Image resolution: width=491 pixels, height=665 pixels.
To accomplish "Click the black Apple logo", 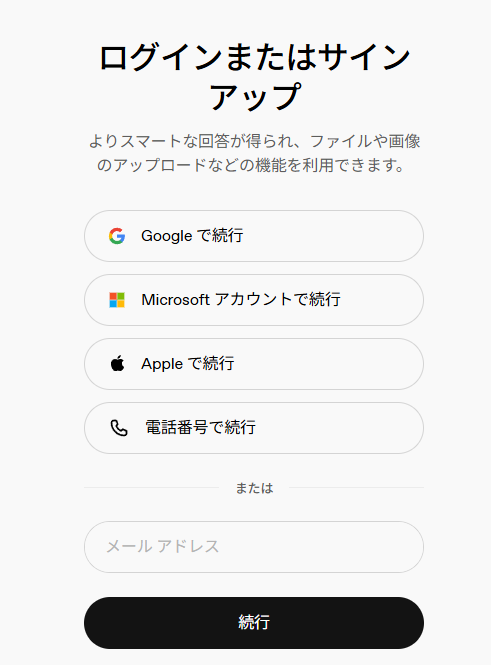I will (117, 363).
